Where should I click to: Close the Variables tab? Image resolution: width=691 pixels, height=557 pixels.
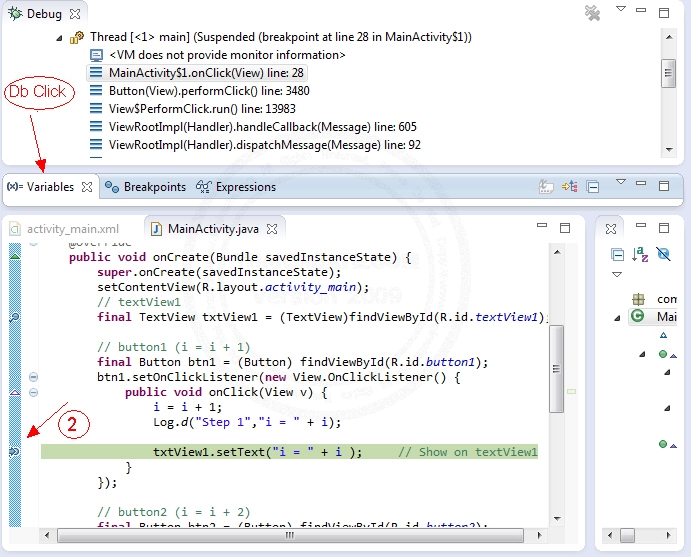[x=87, y=187]
